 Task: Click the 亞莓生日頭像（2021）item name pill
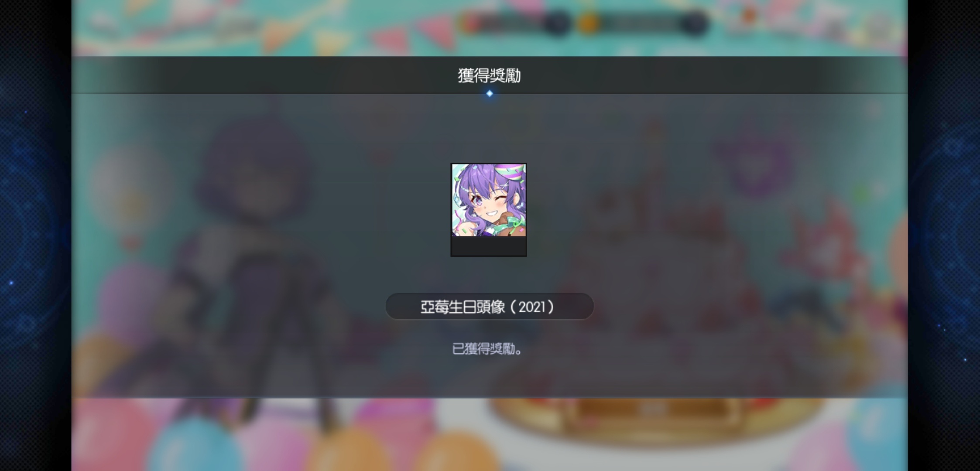pos(489,307)
